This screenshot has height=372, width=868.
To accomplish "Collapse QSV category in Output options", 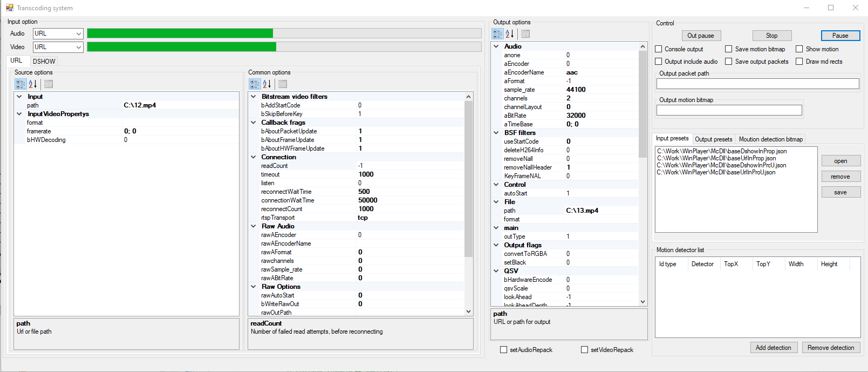I will tap(496, 271).
